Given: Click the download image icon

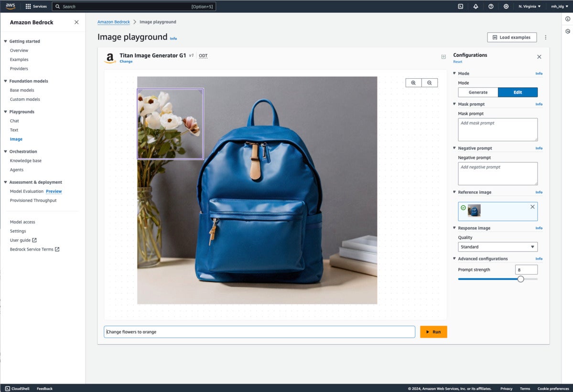Looking at the screenshot, I should [x=443, y=56].
